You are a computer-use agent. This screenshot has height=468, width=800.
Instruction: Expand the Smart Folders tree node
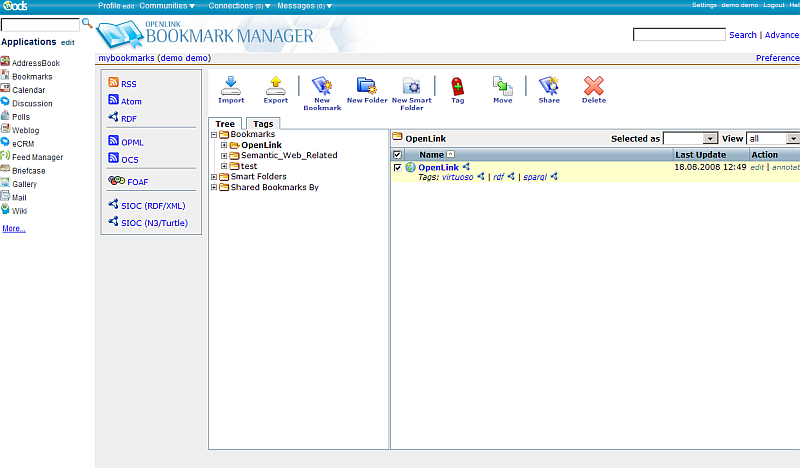click(214, 177)
